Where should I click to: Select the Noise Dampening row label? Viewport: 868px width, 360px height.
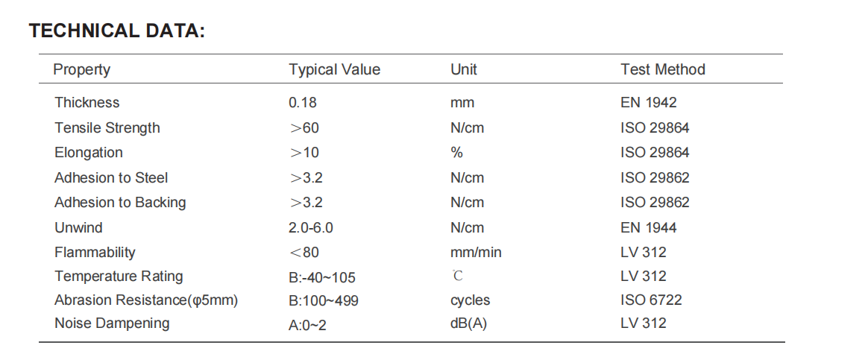(112, 323)
